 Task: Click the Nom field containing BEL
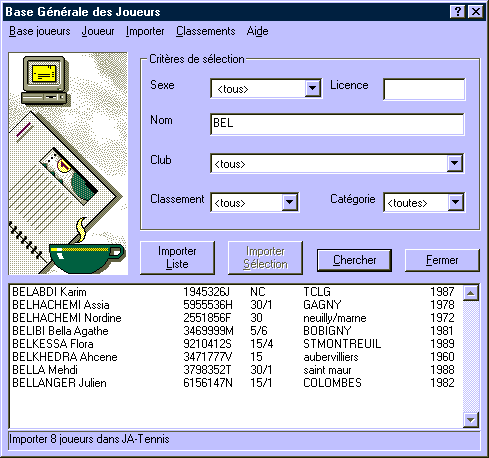pyautogui.click(x=337, y=124)
